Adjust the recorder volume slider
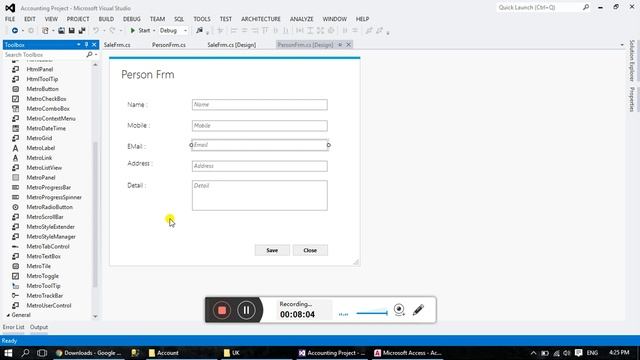This screenshot has height=360, width=640. click(x=371, y=313)
